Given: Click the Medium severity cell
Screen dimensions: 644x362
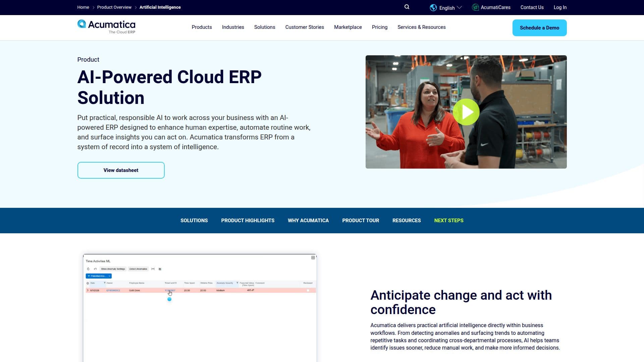Looking at the screenshot, I should coord(220,290).
